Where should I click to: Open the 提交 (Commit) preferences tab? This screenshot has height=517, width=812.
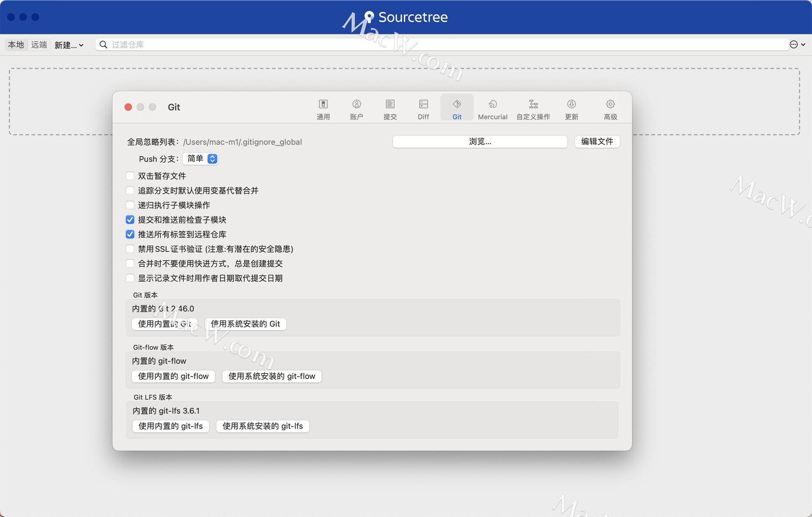[x=390, y=109]
